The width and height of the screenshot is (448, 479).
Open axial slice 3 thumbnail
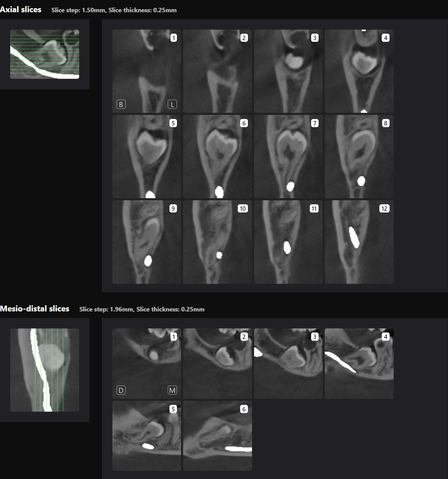coord(288,71)
